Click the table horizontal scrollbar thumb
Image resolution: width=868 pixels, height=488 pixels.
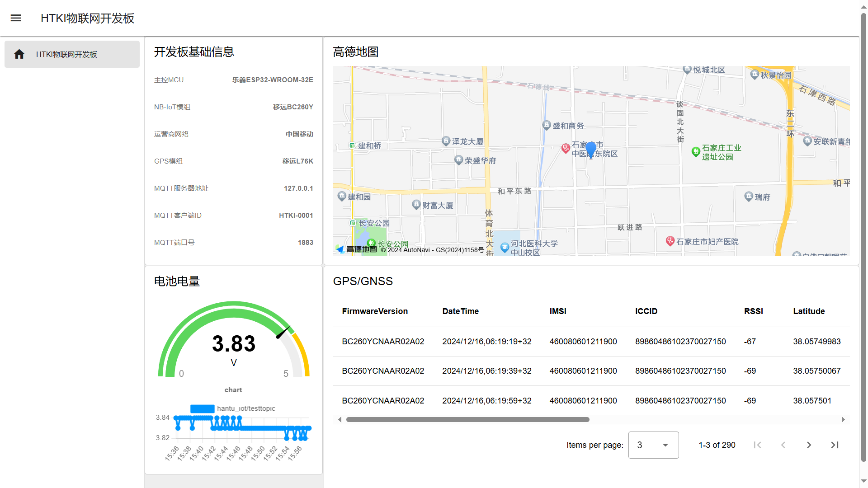coord(467,420)
